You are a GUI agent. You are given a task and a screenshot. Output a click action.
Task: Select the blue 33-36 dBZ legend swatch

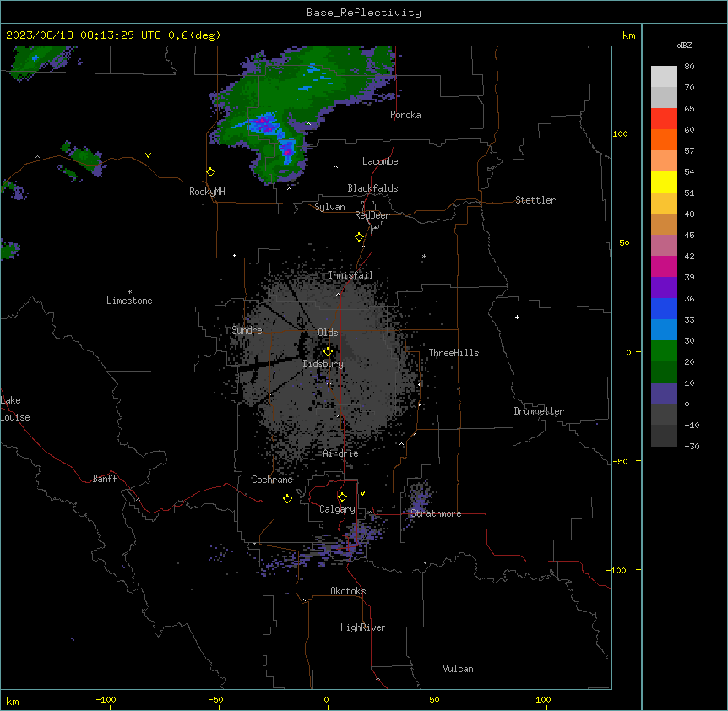coord(664,308)
